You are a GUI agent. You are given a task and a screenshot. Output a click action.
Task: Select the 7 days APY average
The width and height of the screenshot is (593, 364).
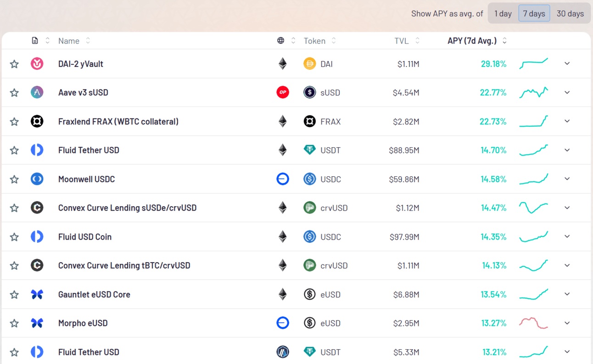(x=534, y=13)
